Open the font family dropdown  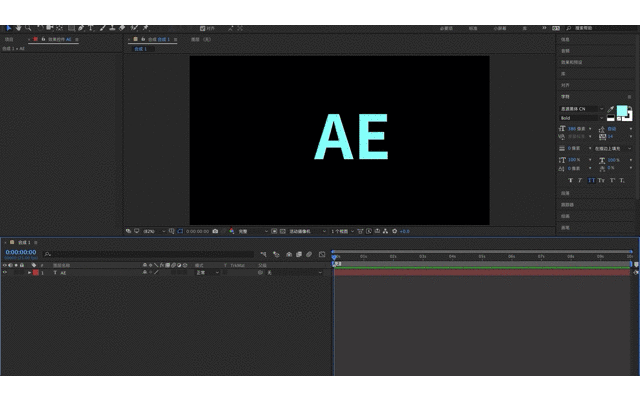click(x=581, y=109)
